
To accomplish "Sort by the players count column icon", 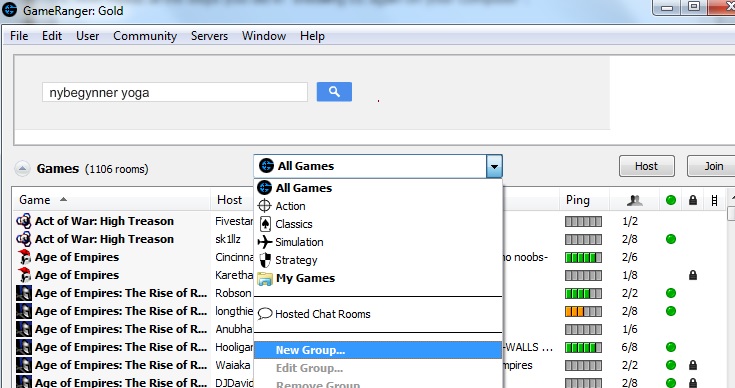I will [x=634, y=201].
